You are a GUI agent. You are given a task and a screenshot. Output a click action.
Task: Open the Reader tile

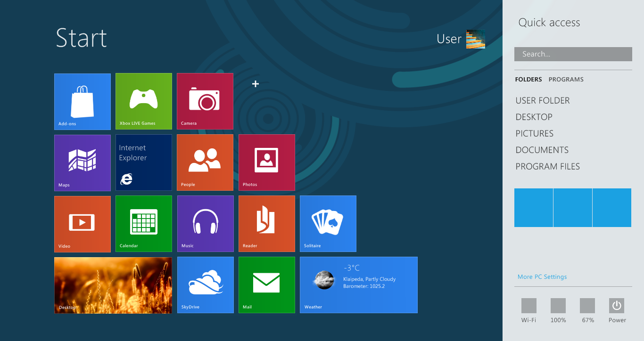[x=267, y=224]
